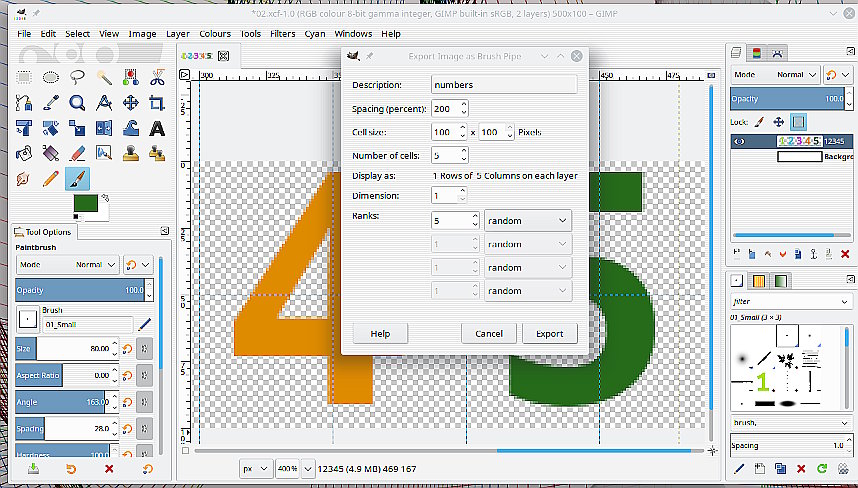Select the Text tool
Screen dimensions: 858x488
157,128
